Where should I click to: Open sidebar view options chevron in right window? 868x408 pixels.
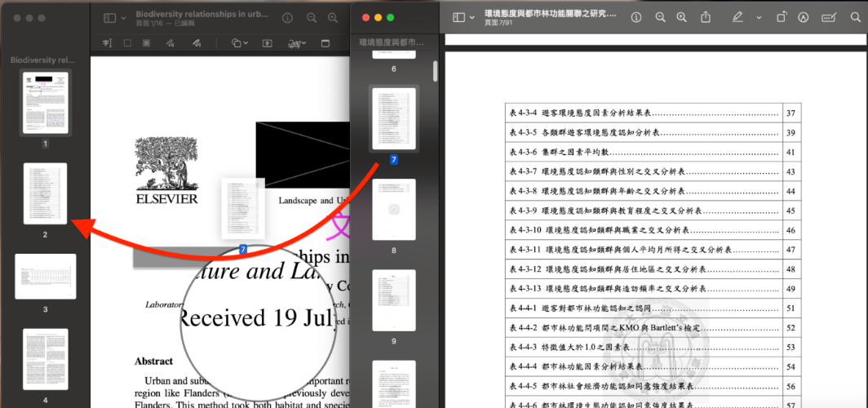[x=472, y=17]
